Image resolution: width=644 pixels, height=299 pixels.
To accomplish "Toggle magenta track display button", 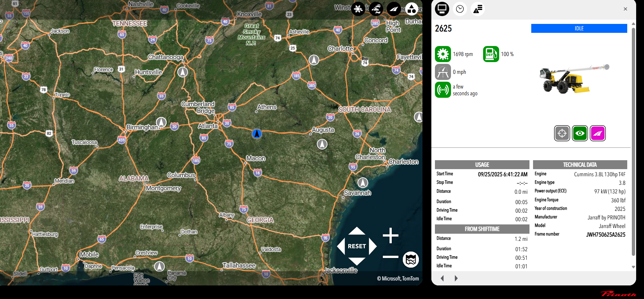I will point(598,133).
